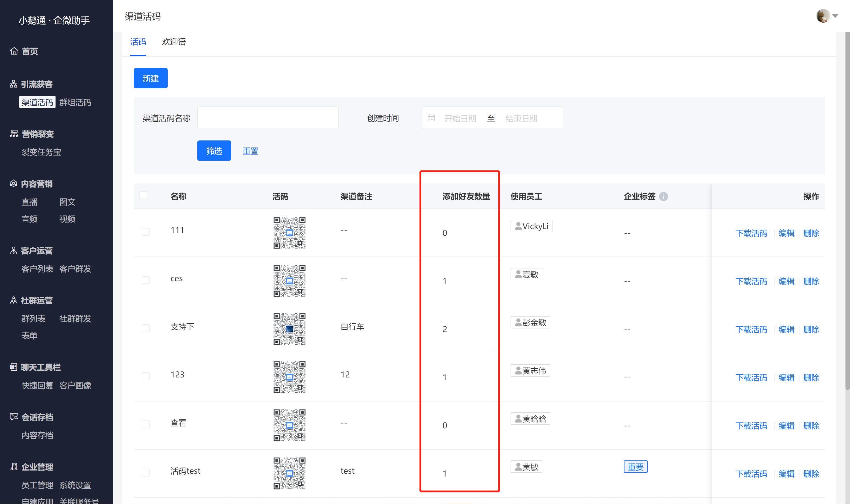Click the person icon in the 黄志伟 tag
The width and height of the screenshot is (850, 504).
click(518, 371)
